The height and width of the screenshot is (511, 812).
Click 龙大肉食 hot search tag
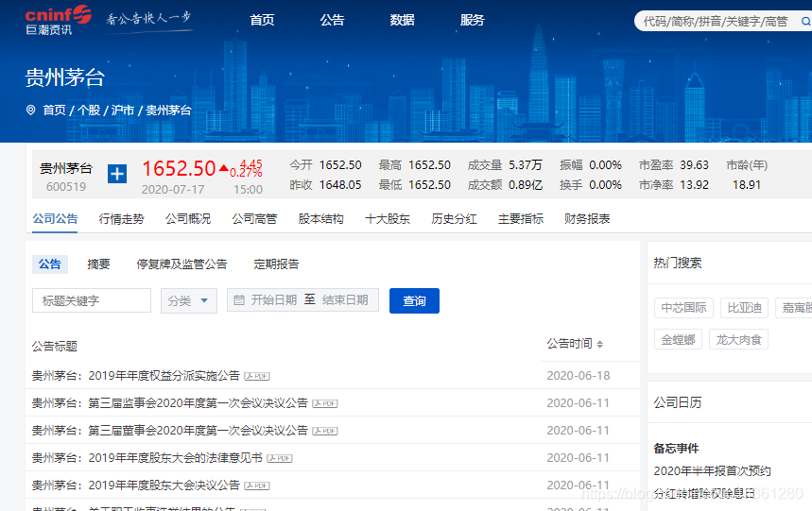[x=738, y=340]
